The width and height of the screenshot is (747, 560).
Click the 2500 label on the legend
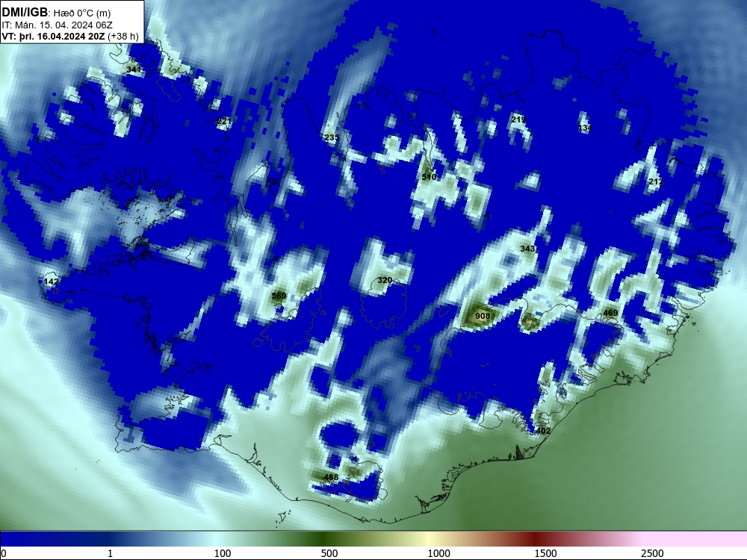click(x=652, y=553)
